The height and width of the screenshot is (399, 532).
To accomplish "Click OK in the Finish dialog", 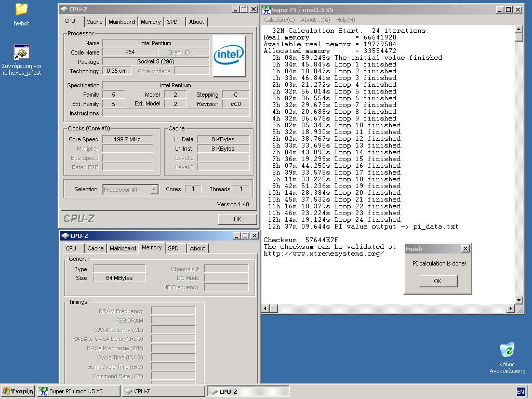I will coord(438,281).
